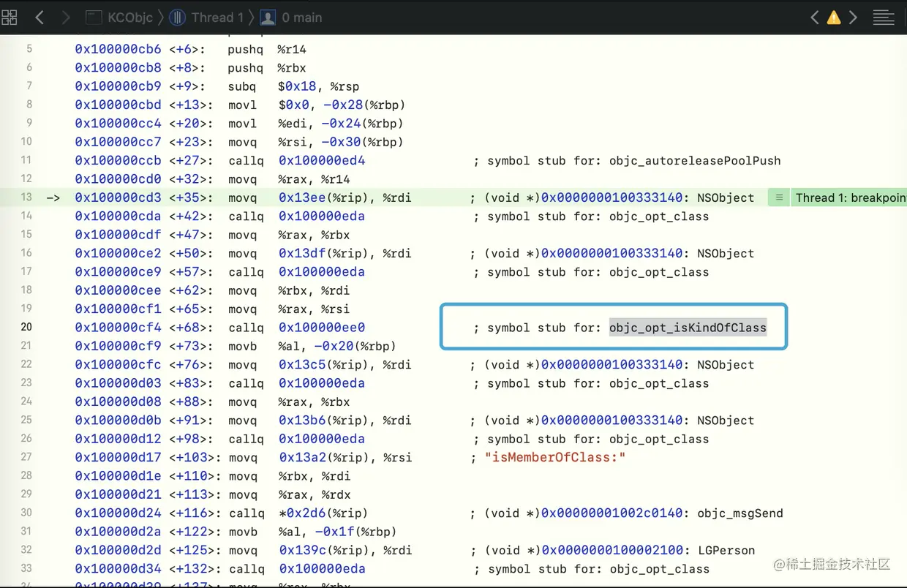Click address 0x100000cb6 on line 5
Image resolution: width=907 pixels, height=588 pixels.
point(118,50)
